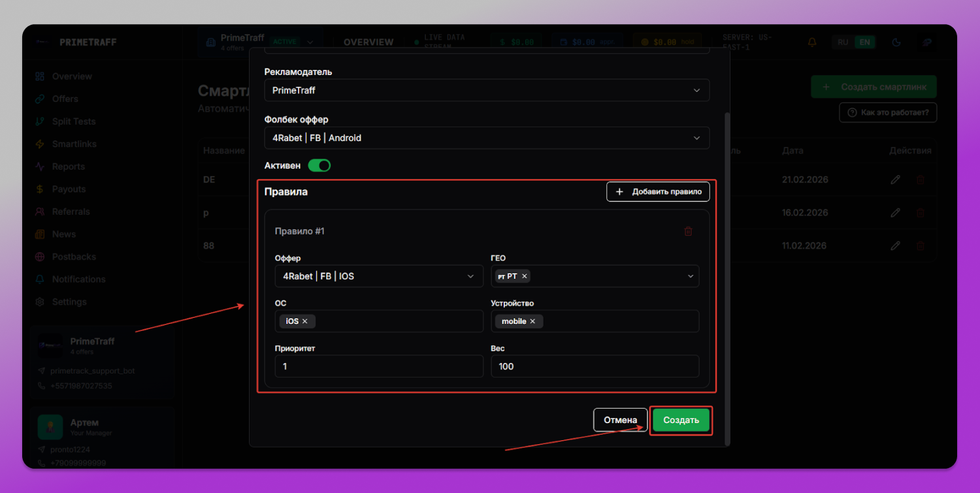Click the Артем manager avatar

click(50, 427)
